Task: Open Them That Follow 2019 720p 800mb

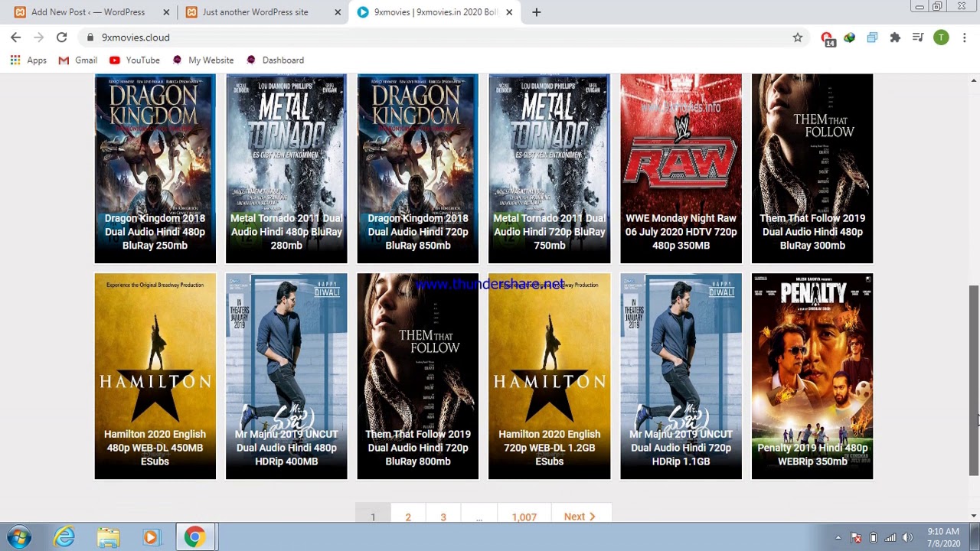Action: 418,377
